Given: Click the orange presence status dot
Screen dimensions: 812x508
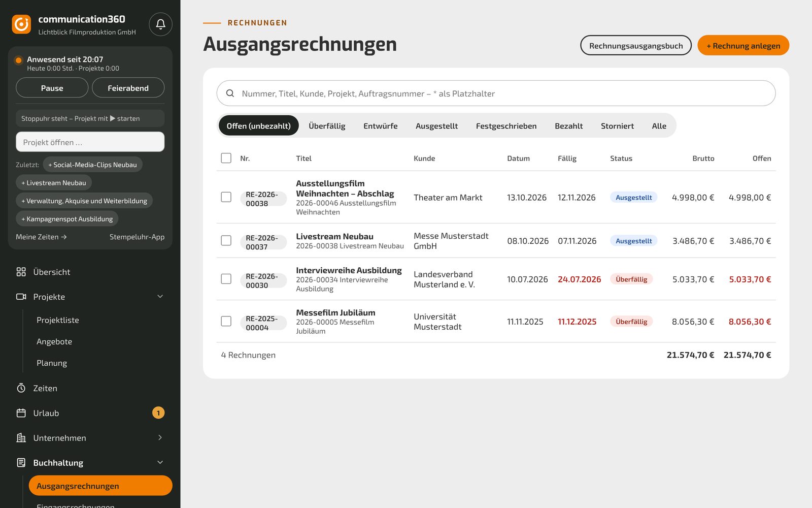Looking at the screenshot, I should click(x=18, y=60).
